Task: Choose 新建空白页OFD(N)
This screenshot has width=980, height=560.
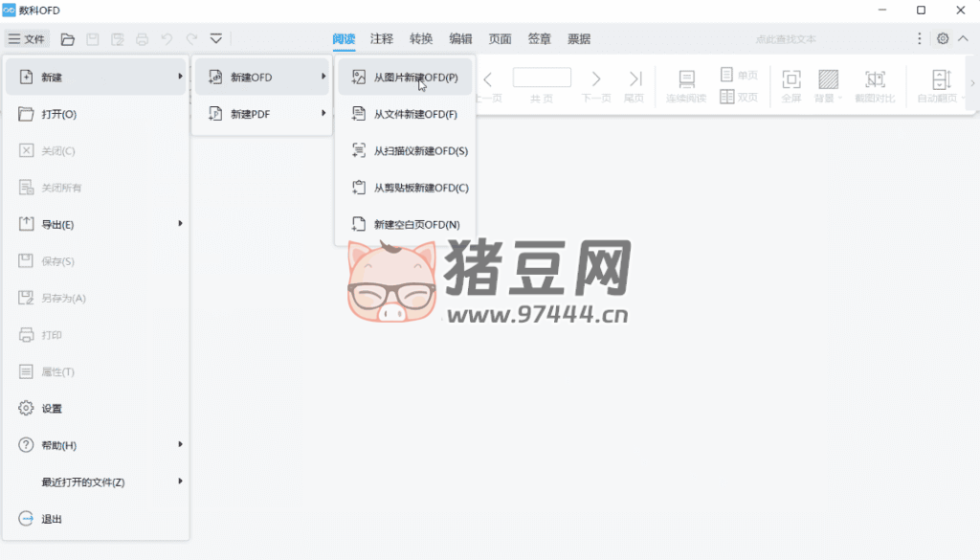Action: click(405, 224)
